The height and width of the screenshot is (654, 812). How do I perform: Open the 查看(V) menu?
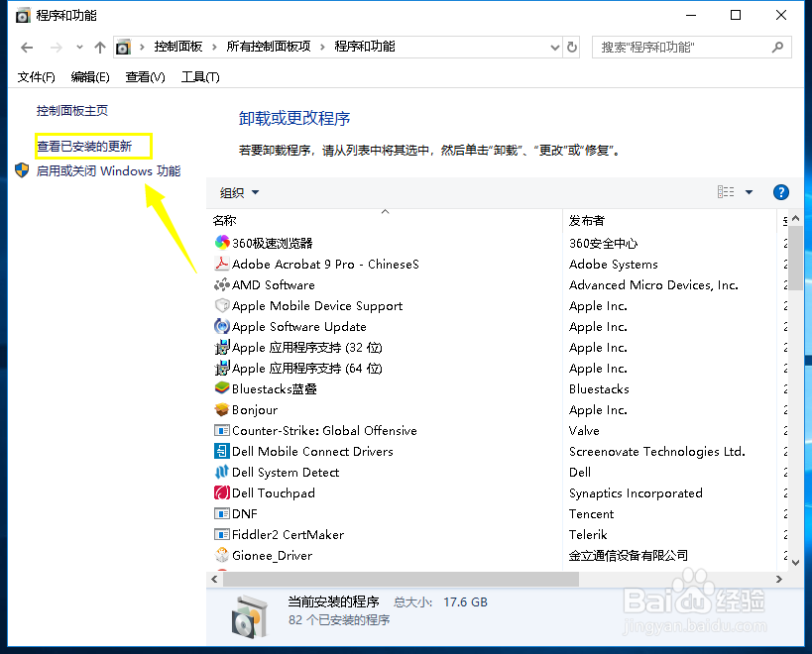point(145,77)
